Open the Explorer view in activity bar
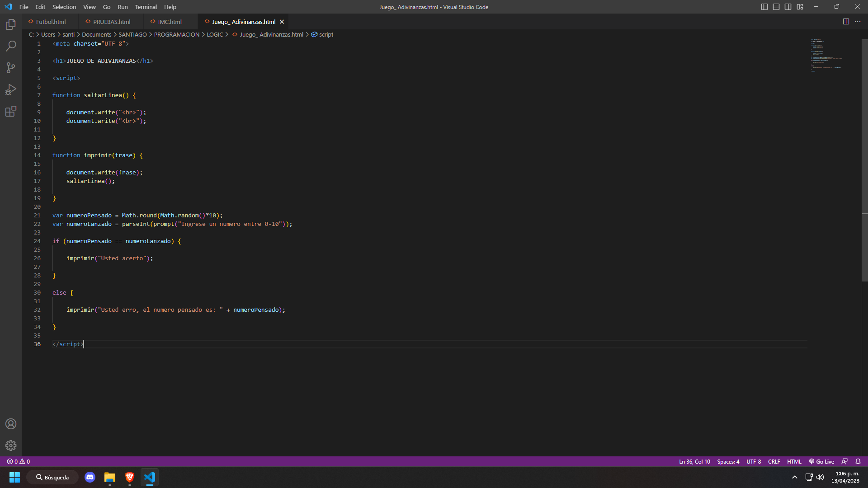868x488 pixels. point(11,24)
